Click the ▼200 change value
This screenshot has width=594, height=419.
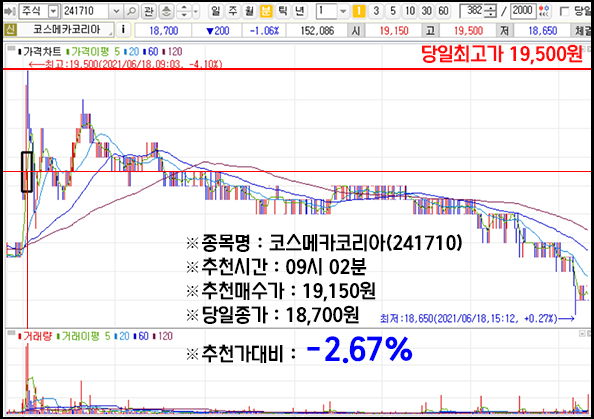click(217, 30)
